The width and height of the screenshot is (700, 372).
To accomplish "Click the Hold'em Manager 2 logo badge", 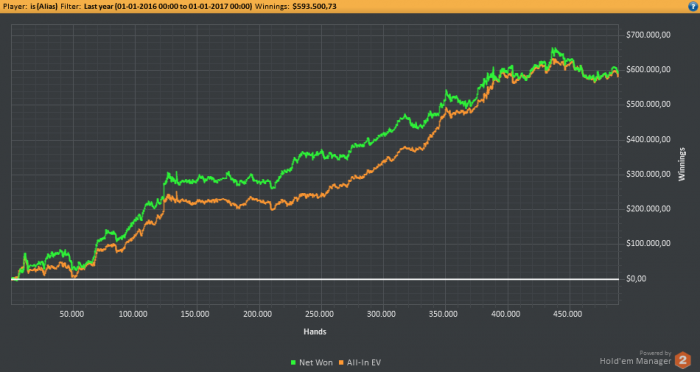I will [683, 360].
